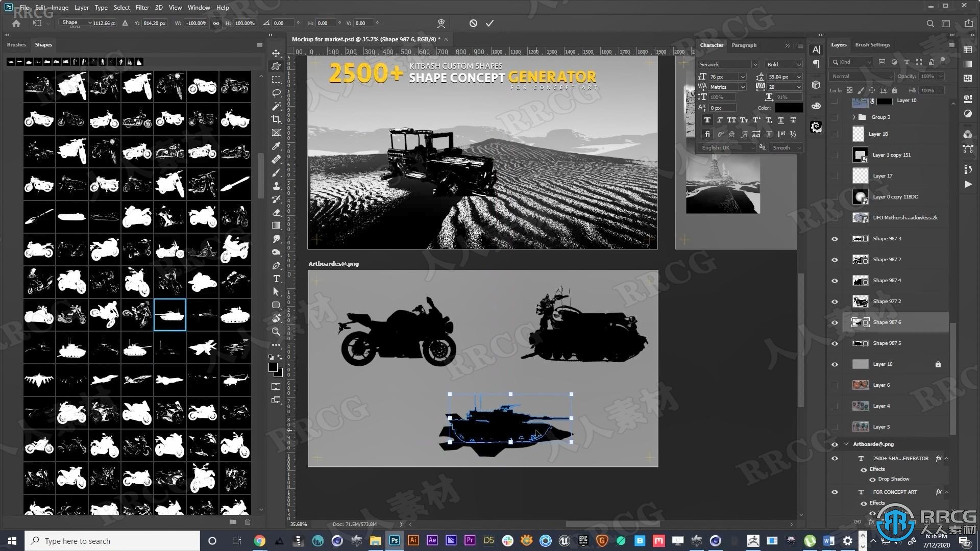This screenshot has width=980, height=551.
Task: Toggle aspect ratio link in options bar
Action: point(216,23)
